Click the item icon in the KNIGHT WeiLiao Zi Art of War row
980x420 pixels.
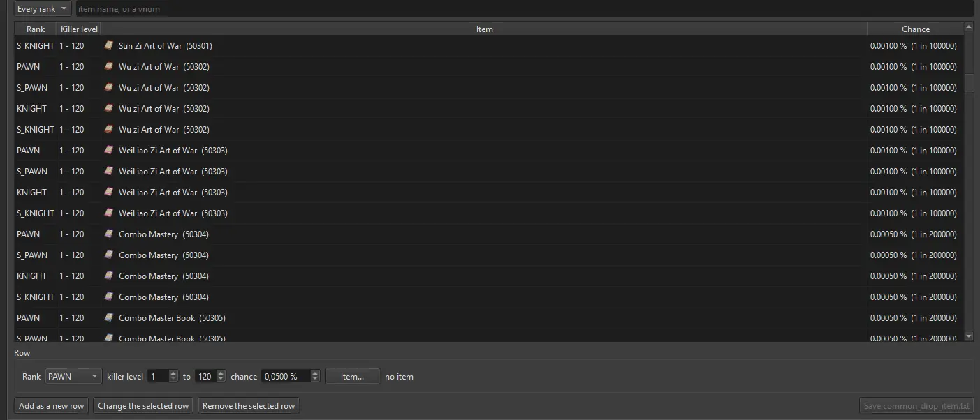pyautogui.click(x=108, y=192)
